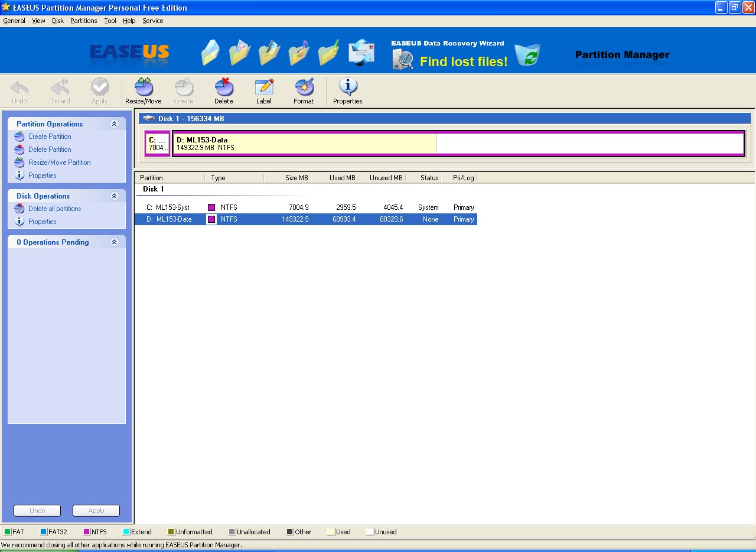Select the C: partition block in disk map
Image resolution: width=756 pixels, height=552 pixels.
[x=158, y=144]
